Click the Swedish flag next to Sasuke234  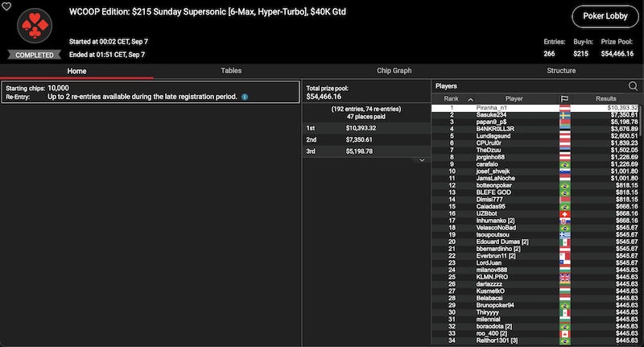565,115
